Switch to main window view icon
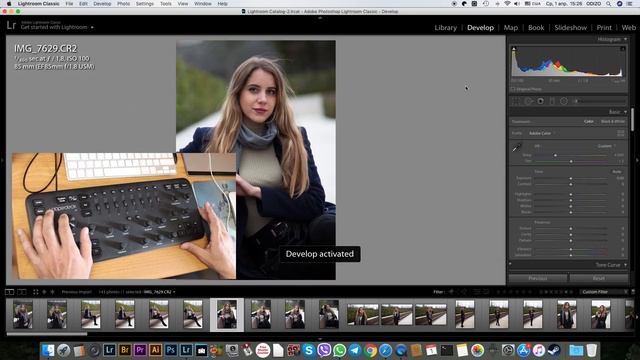 click(x=9, y=292)
